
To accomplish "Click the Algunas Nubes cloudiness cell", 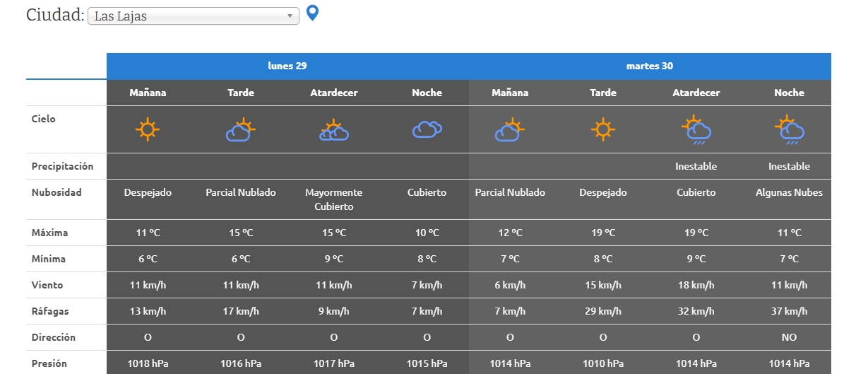I will point(789,192).
